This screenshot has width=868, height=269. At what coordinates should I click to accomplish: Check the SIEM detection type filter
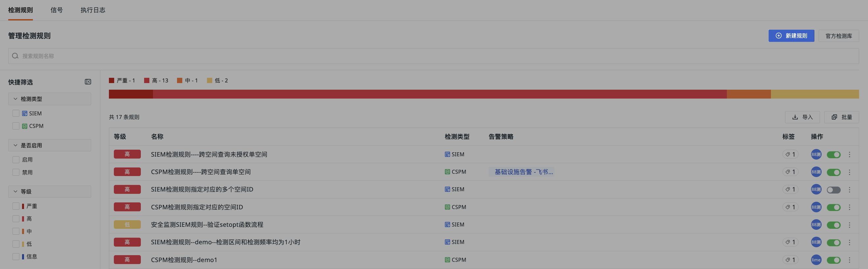point(16,113)
